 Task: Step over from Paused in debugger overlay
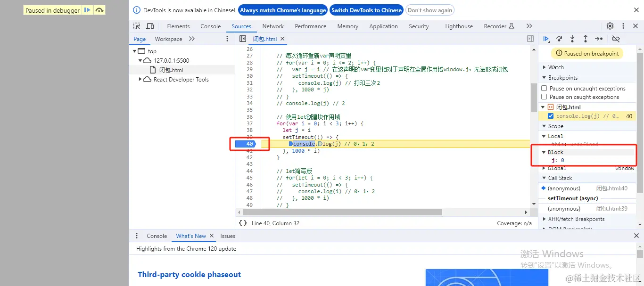point(99,10)
